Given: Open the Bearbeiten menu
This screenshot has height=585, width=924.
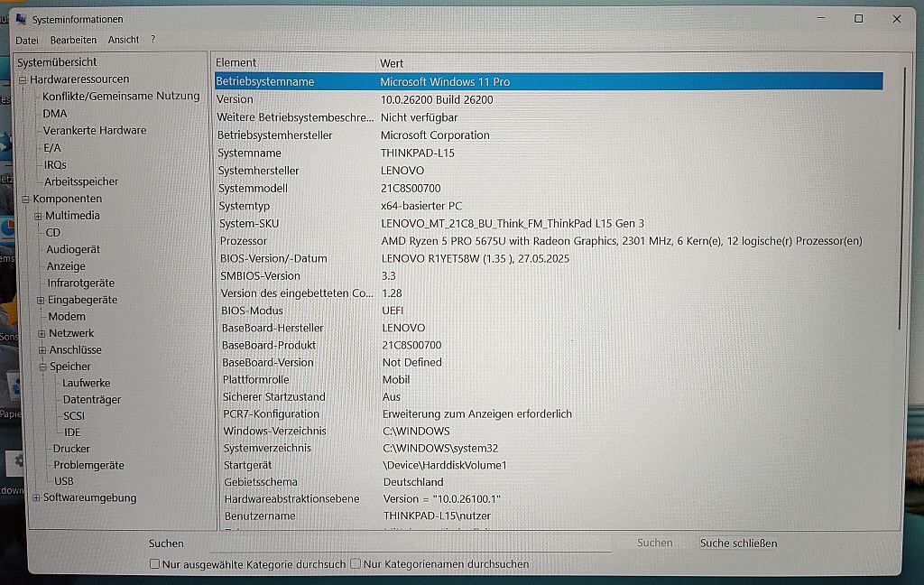Looking at the screenshot, I should click(x=73, y=40).
